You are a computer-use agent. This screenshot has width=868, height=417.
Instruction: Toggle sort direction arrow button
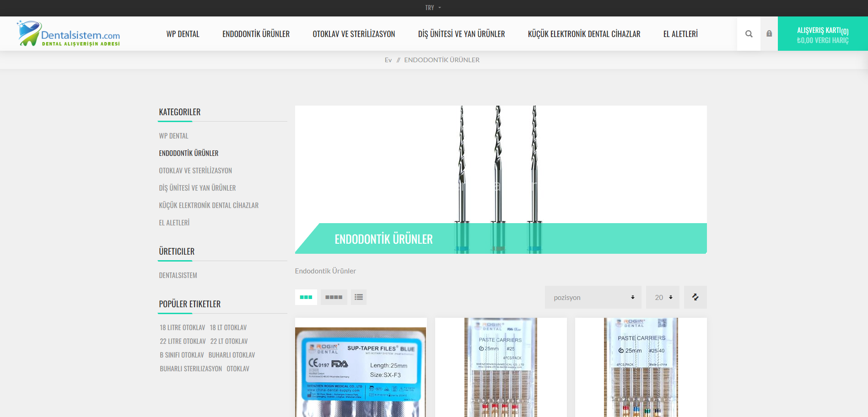695,297
